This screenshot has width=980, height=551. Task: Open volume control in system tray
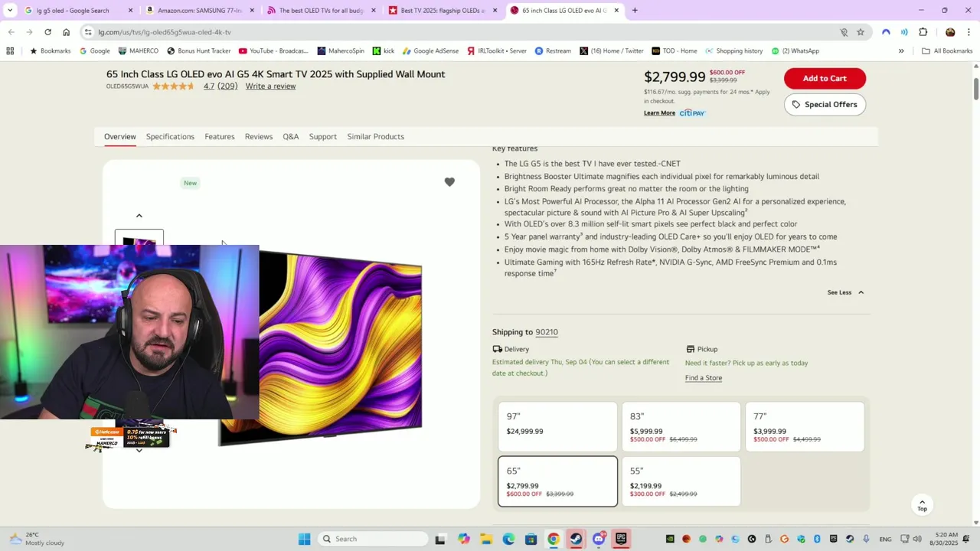coord(917,539)
